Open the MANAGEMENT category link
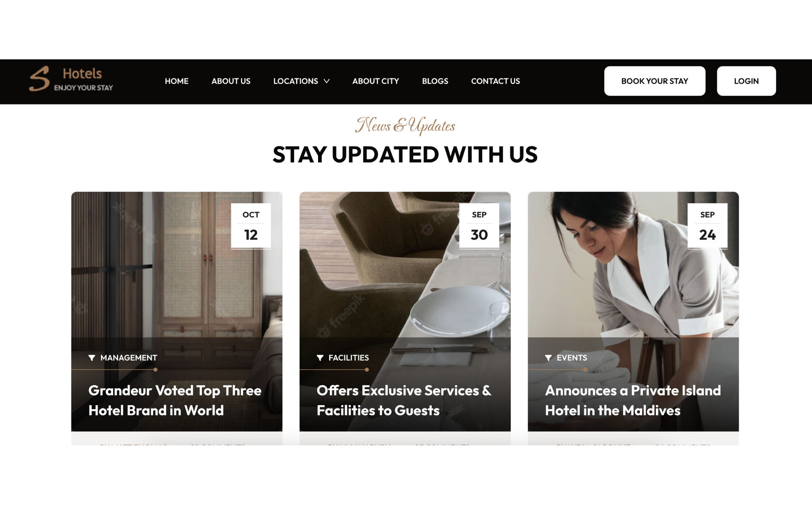Image resolution: width=812 pixels, height=505 pixels. (x=129, y=358)
